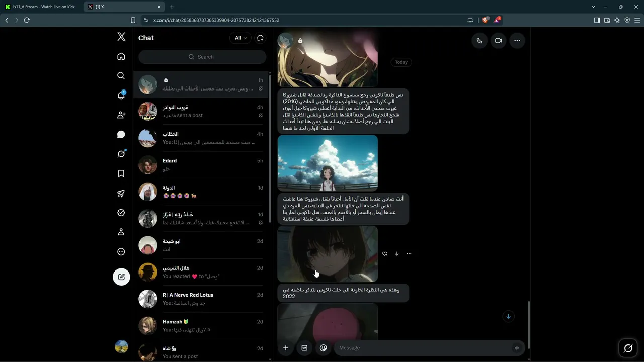Open the More circle icon in sidebar
The image size is (644, 362).
tap(121, 252)
